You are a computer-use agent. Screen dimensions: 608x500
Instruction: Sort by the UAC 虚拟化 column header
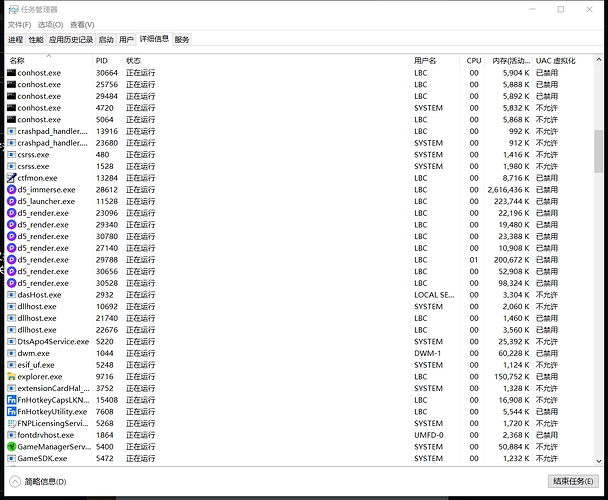point(563,61)
